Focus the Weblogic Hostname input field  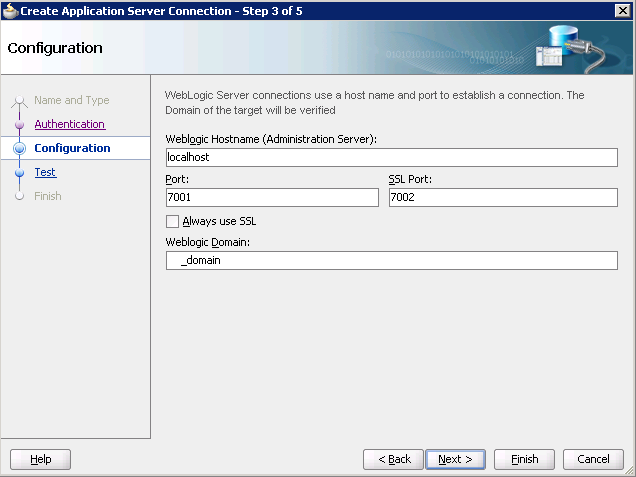tap(392, 157)
